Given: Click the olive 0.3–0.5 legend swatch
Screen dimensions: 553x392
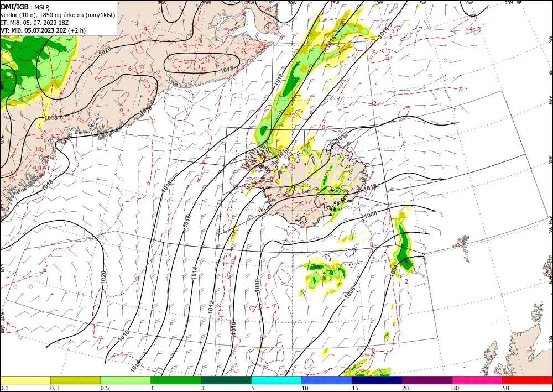Looking at the screenshot, I should pos(75,380).
